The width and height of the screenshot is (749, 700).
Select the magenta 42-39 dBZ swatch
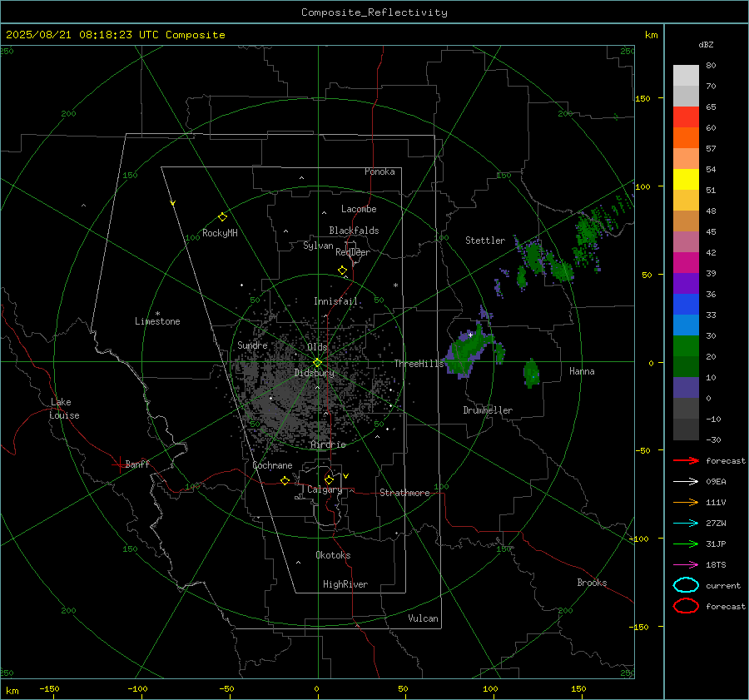point(686,263)
